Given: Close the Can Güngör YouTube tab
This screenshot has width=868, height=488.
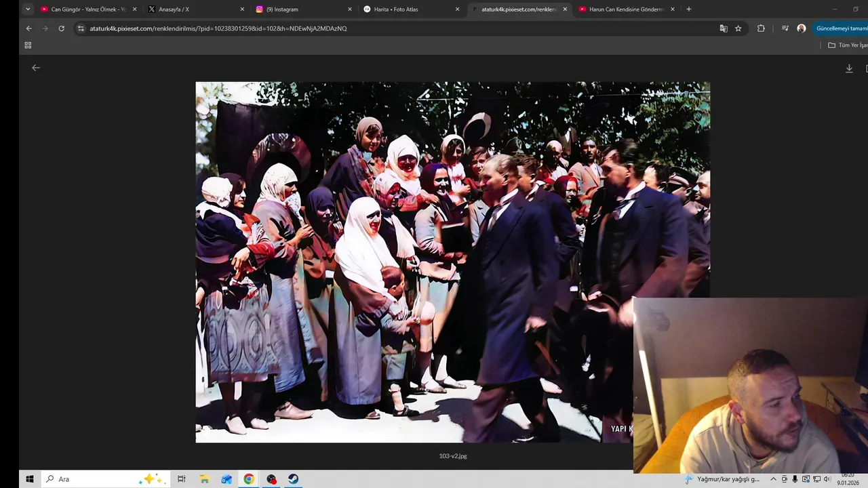Looking at the screenshot, I should tap(134, 9).
